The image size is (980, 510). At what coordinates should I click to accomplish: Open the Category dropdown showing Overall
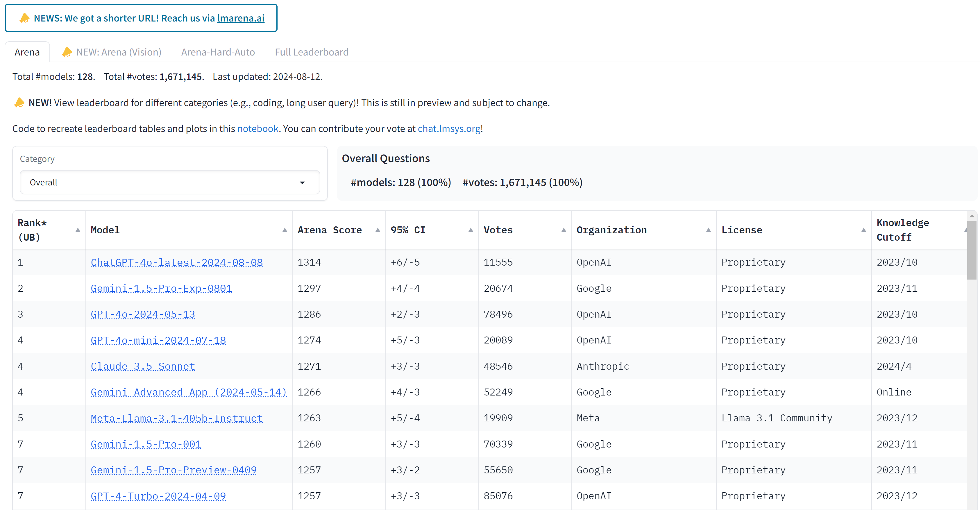click(170, 182)
